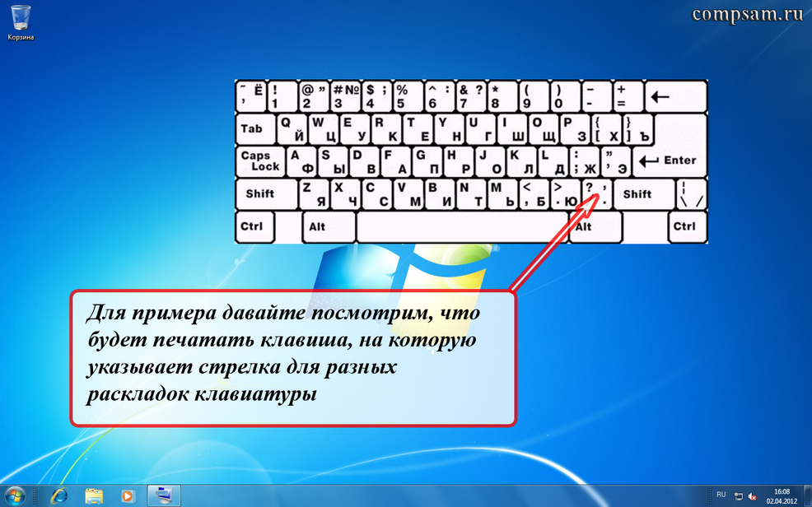The height and width of the screenshot is (507, 812).
Task: Click the Ю greater-than key
Action: click(566, 194)
